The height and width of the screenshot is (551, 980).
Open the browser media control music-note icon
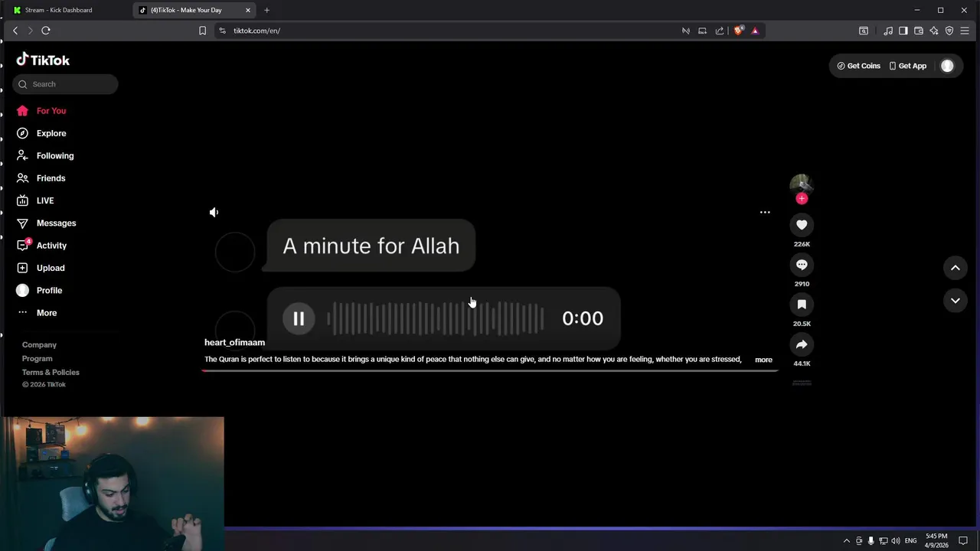[888, 31]
